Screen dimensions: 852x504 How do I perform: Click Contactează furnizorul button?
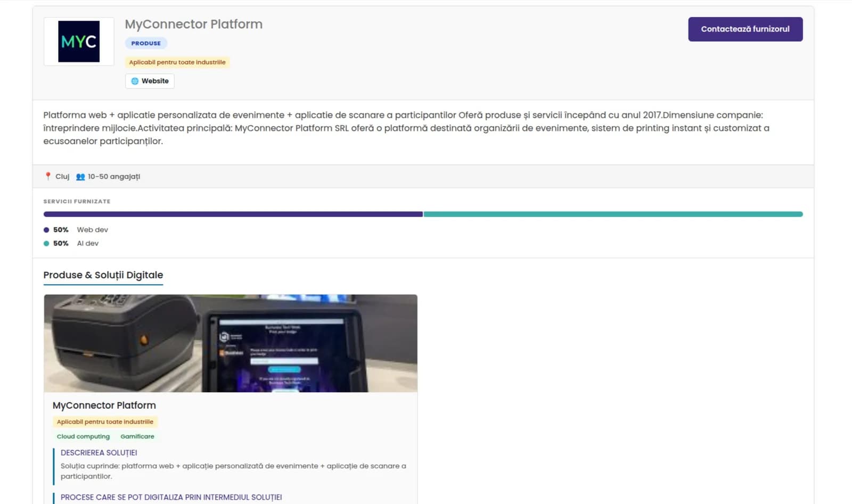click(745, 29)
